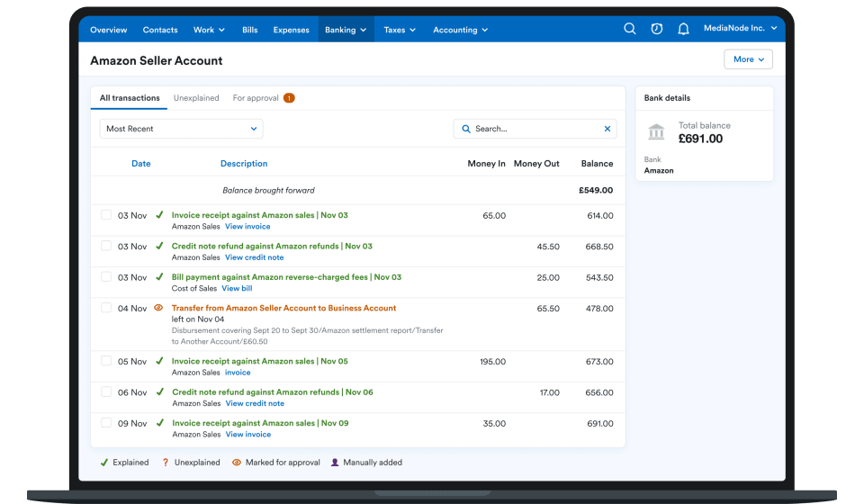Open the timer clock icon

pyautogui.click(x=656, y=29)
